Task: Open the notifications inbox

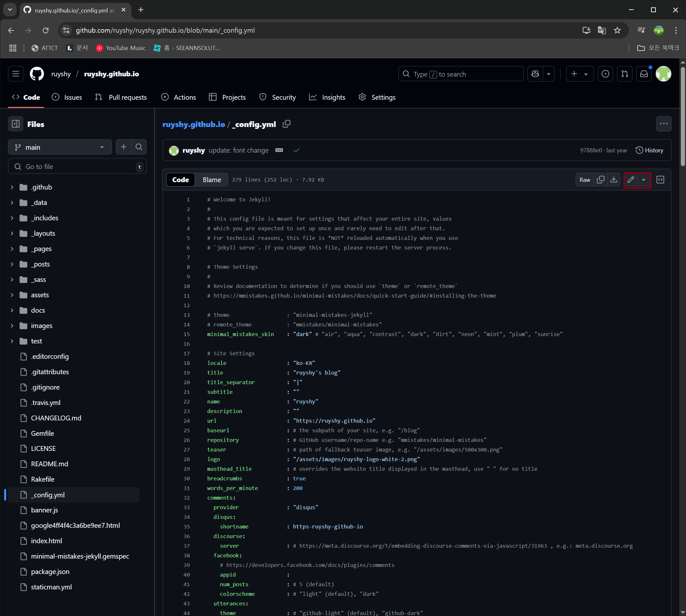Action: (x=644, y=73)
